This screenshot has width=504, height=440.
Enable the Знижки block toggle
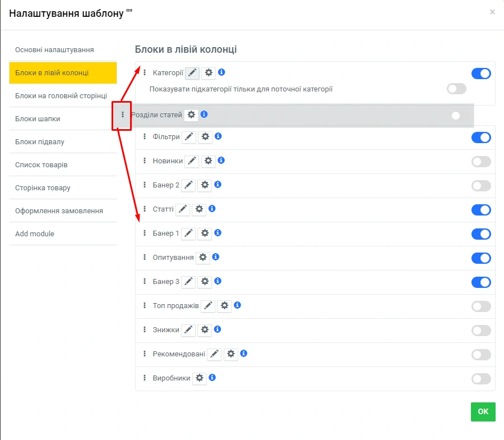481,331
